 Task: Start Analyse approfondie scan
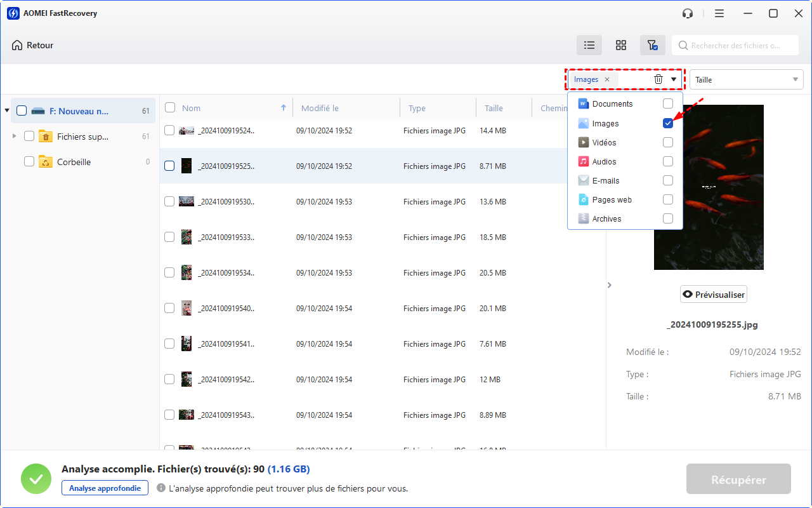tap(105, 488)
